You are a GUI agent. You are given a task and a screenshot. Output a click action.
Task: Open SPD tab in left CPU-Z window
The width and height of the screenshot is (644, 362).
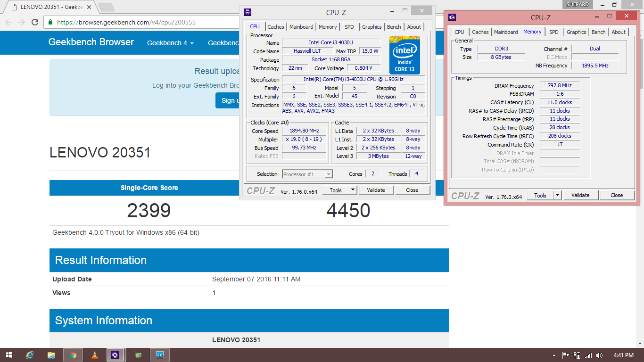(x=349, y=27)
